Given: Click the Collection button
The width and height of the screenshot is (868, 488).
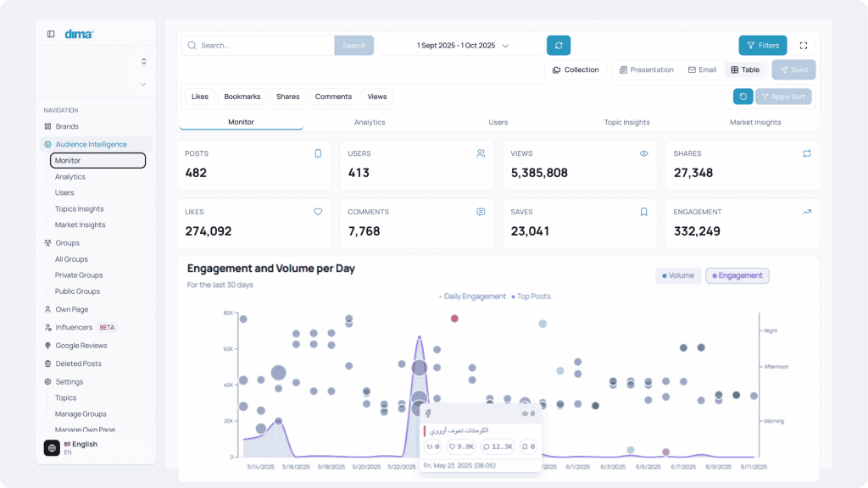Looking at the screenshot, I should 576,69.
